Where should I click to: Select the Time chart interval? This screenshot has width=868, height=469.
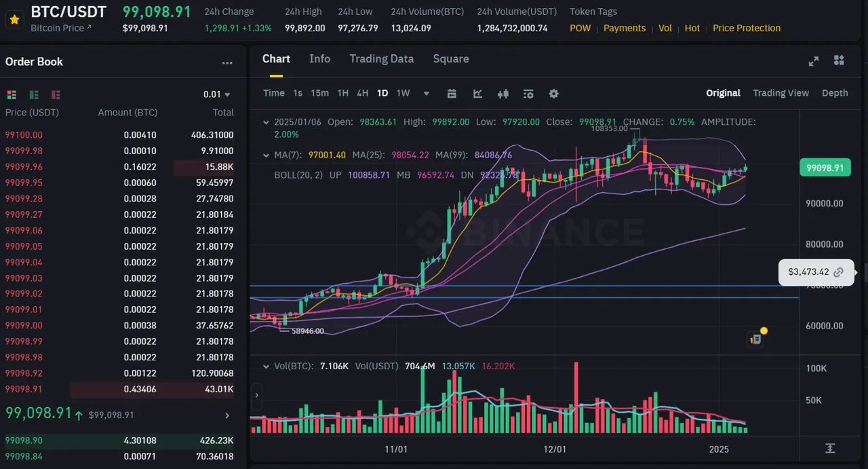[x=274, y=93]
